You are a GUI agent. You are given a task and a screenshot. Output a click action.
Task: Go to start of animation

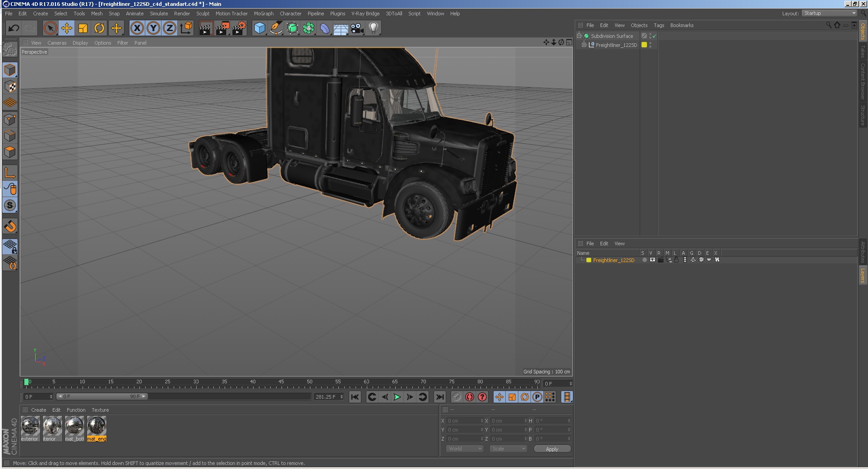355,397
